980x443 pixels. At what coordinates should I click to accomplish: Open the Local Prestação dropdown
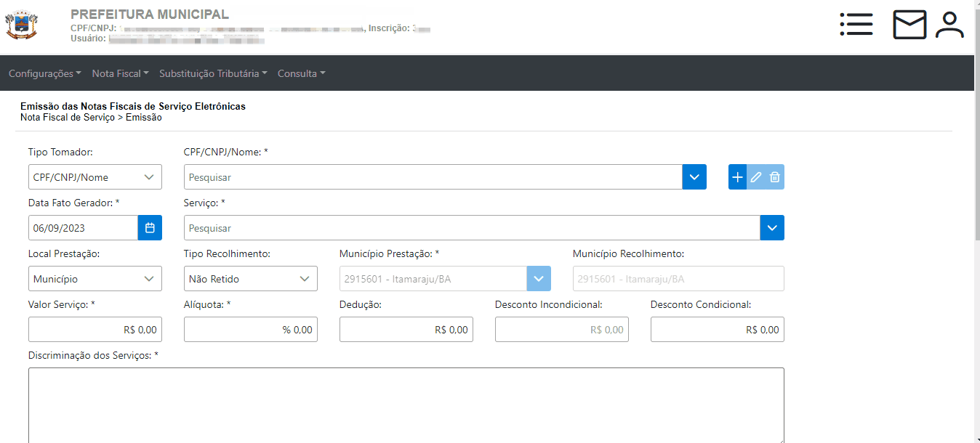click(95, 279)
